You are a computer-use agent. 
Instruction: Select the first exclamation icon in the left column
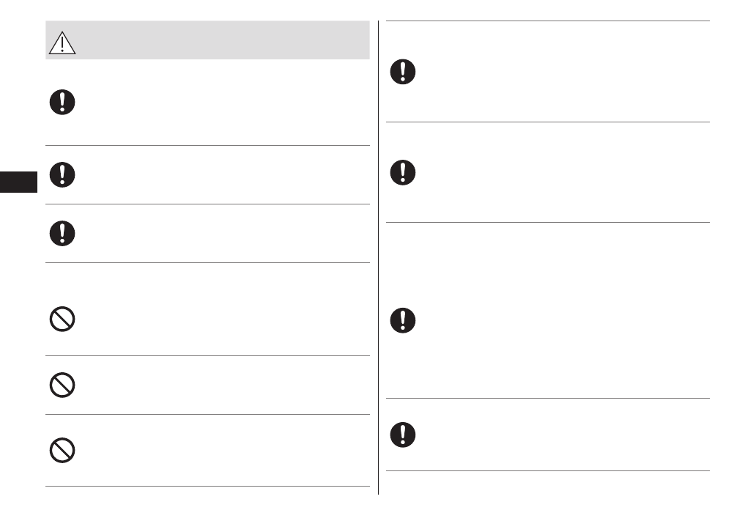point(62,103)
